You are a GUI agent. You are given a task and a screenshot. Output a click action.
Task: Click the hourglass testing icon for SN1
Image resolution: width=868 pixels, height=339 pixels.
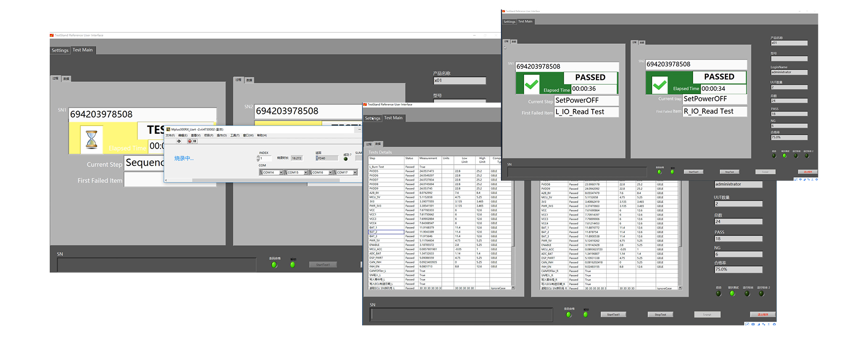point(92,139)
